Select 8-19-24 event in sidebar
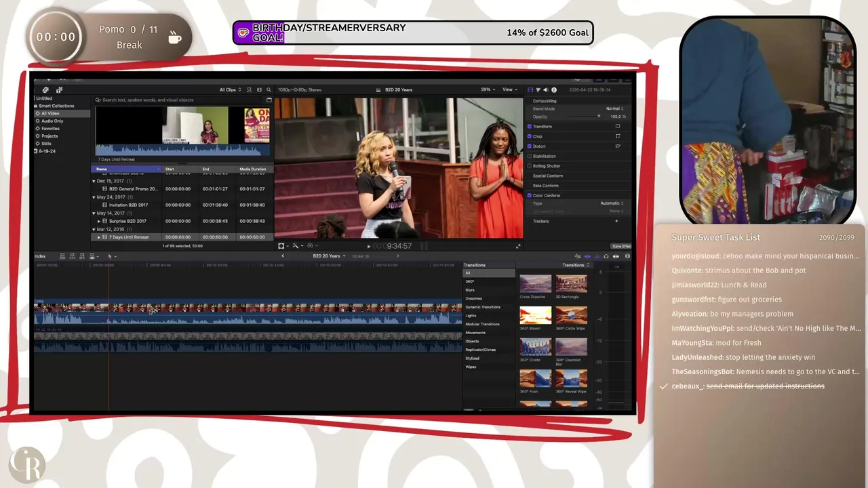 pos(46,151)
